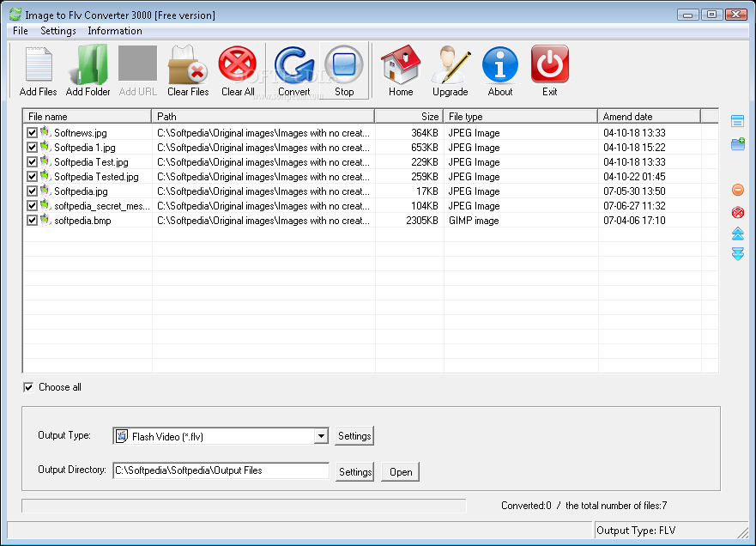
Task: Click the file icon next to Softnews.jpg
Action: pyautogui.click(x=45, y=131)
